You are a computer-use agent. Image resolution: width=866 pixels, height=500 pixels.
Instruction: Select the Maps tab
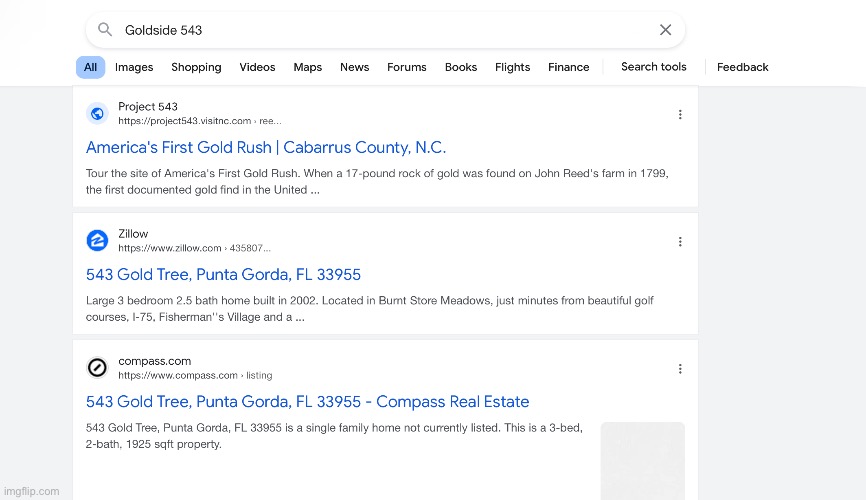[308, 67]
